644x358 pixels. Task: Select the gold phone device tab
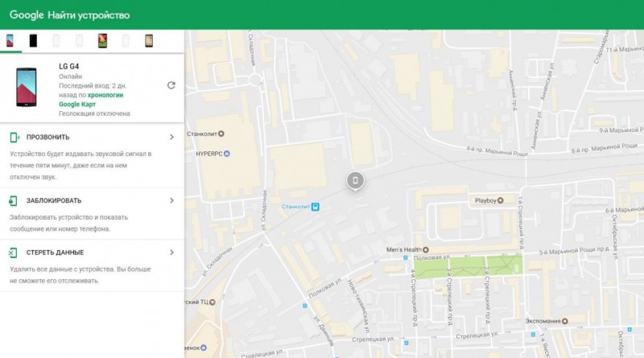pos(149,41)
